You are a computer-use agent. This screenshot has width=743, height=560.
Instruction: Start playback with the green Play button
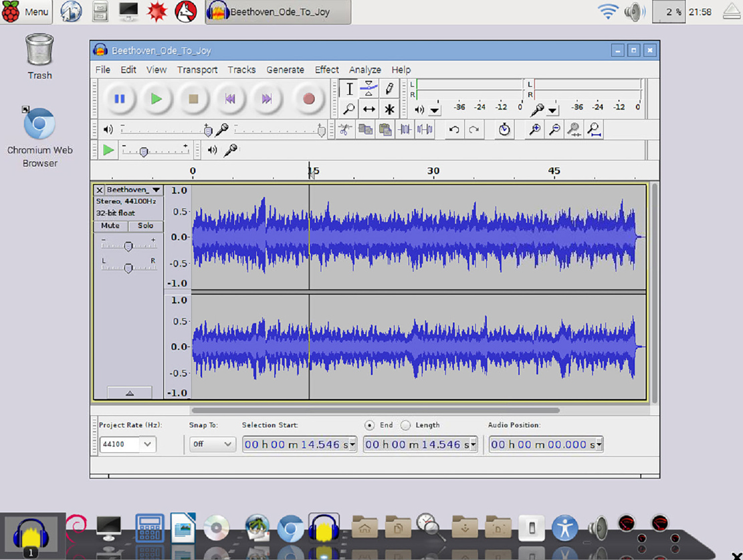click(x=156, y=99)
